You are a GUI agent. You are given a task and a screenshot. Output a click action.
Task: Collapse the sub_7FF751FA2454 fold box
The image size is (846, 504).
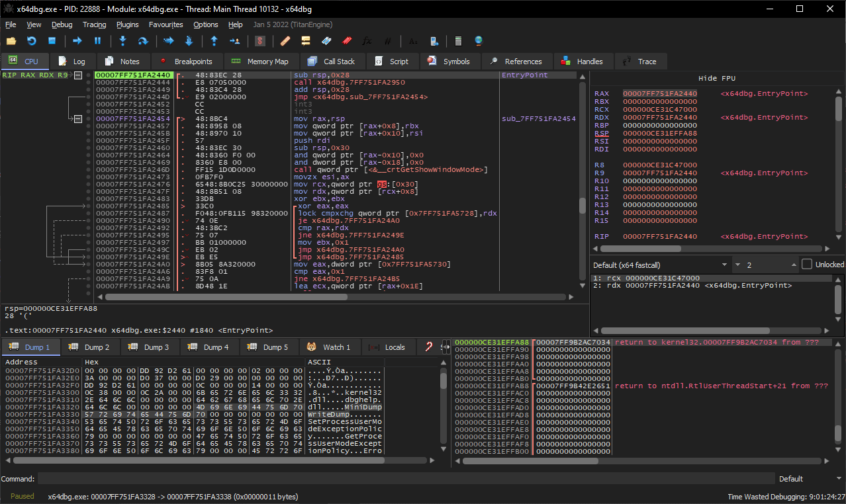[79, 119]
